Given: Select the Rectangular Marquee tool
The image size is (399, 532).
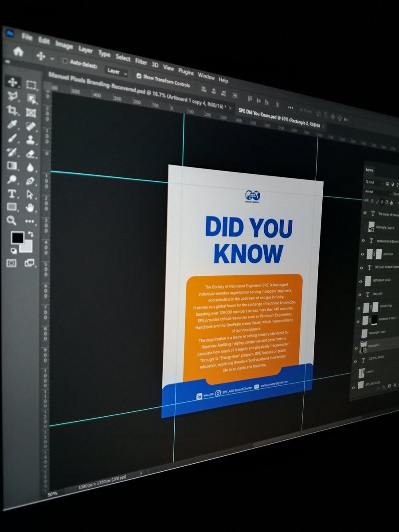Looking at the screenshot, I should coord(31,84).
